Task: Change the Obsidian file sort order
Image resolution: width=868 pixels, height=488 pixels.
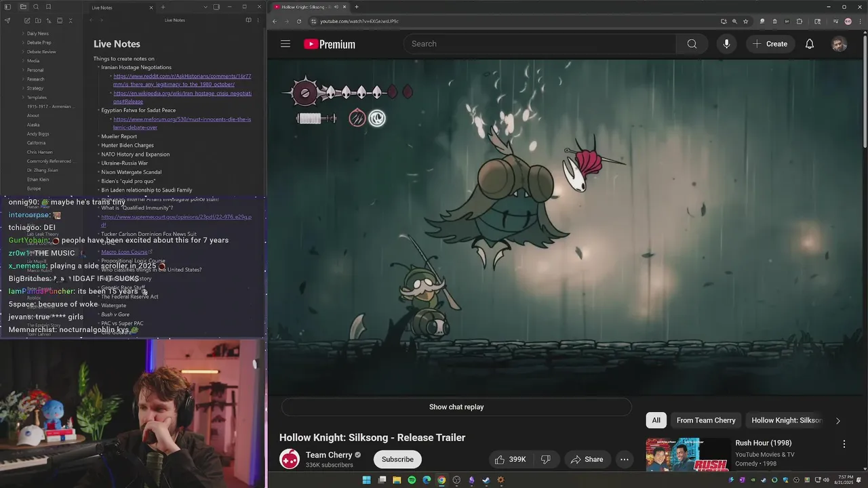Action: tap(49, 21)
